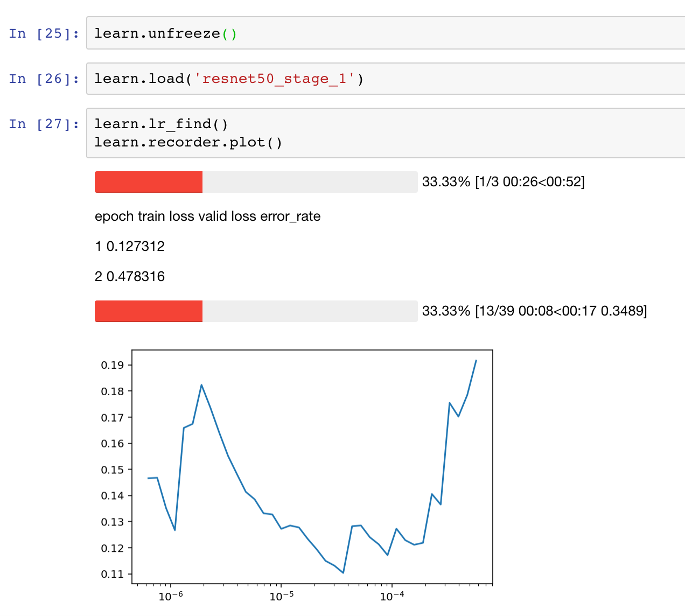Click the learning rate loss plot
The height and width of the screenshot is (616, 685).
(312, 467)
